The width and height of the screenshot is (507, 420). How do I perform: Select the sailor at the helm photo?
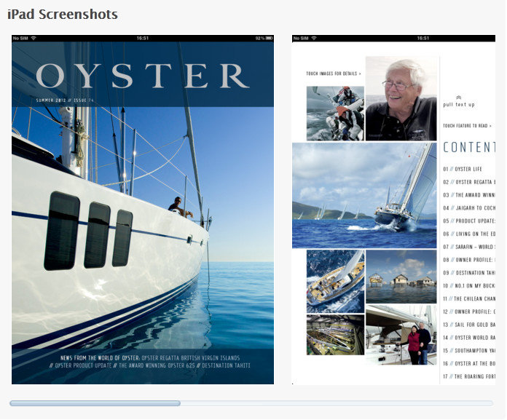coord(335,113)
